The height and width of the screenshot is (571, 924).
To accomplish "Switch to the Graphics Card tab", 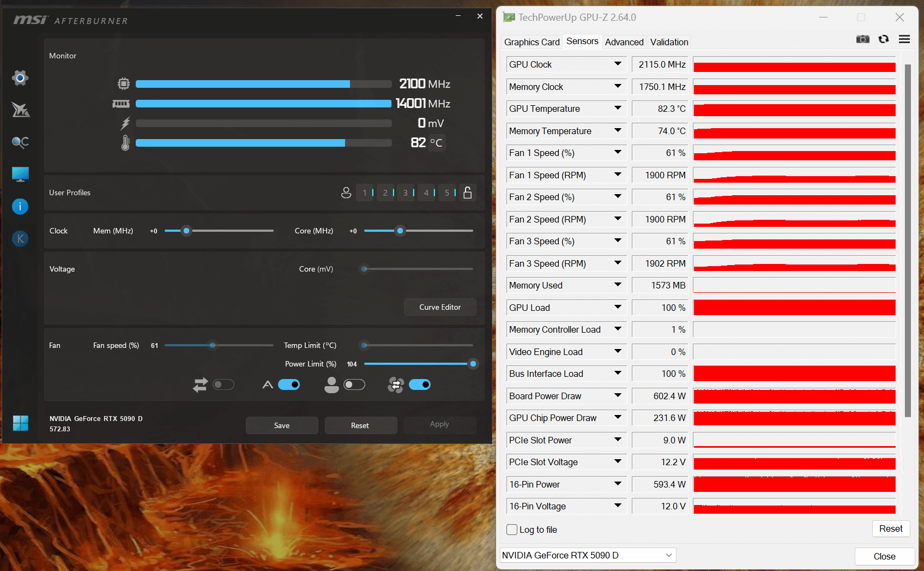I will [532, 42].
